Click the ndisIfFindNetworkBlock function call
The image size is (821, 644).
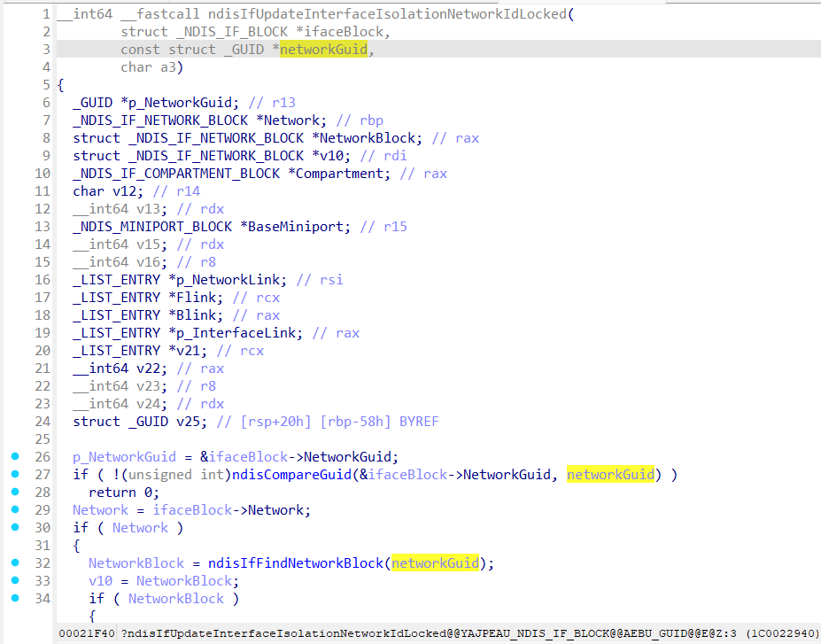pos(299,563)
